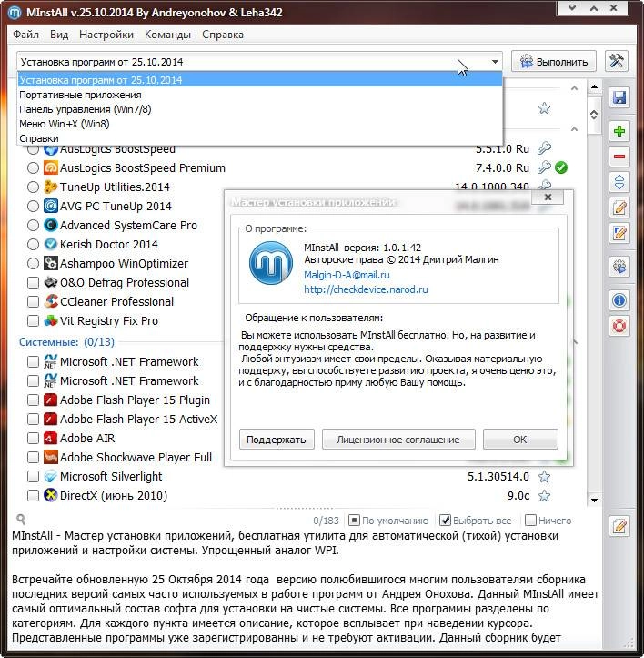Click the blue up/down move arrows icon

click(619, 182)
